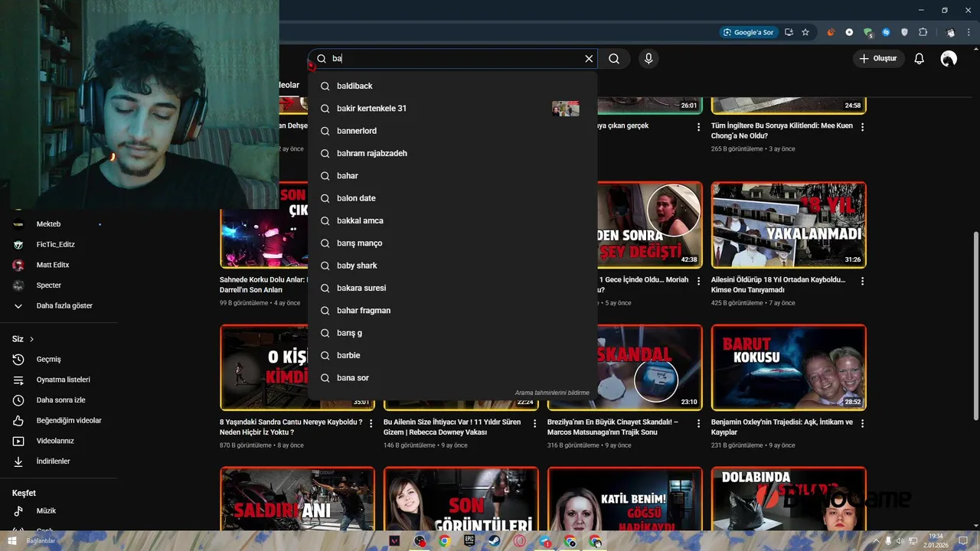Open the YouTube account avatar menu
980x551 pixels.
949,58
